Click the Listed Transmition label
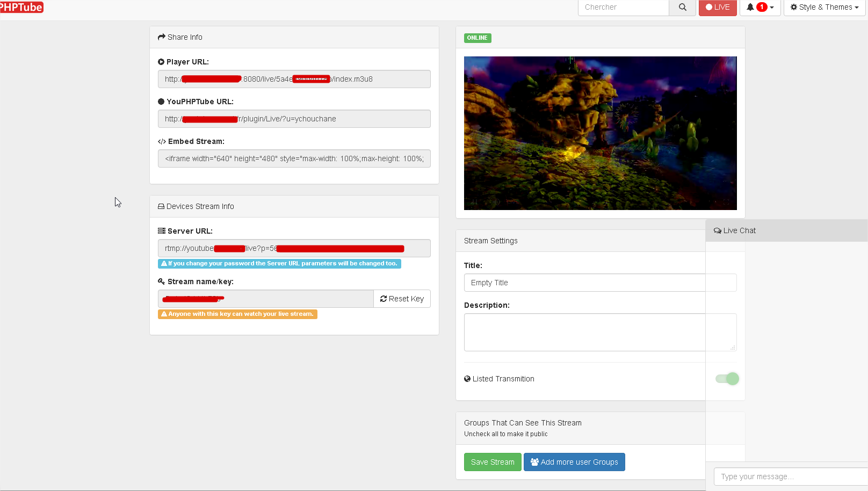 tap(499, 379)
